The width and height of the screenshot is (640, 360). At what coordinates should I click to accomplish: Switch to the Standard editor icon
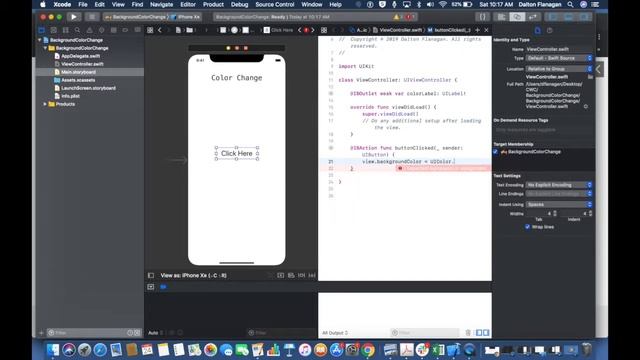pos(502,17)
